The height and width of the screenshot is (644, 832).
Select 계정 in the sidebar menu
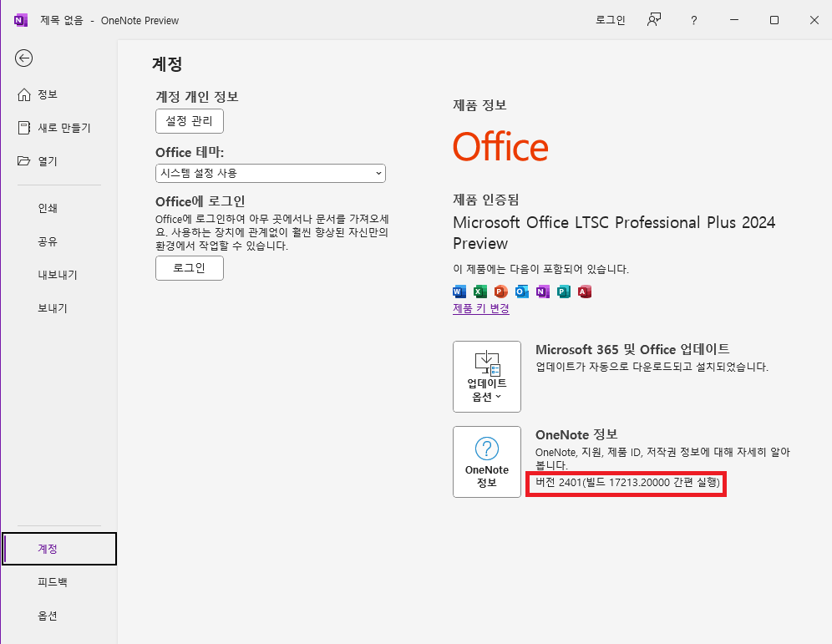59,549
